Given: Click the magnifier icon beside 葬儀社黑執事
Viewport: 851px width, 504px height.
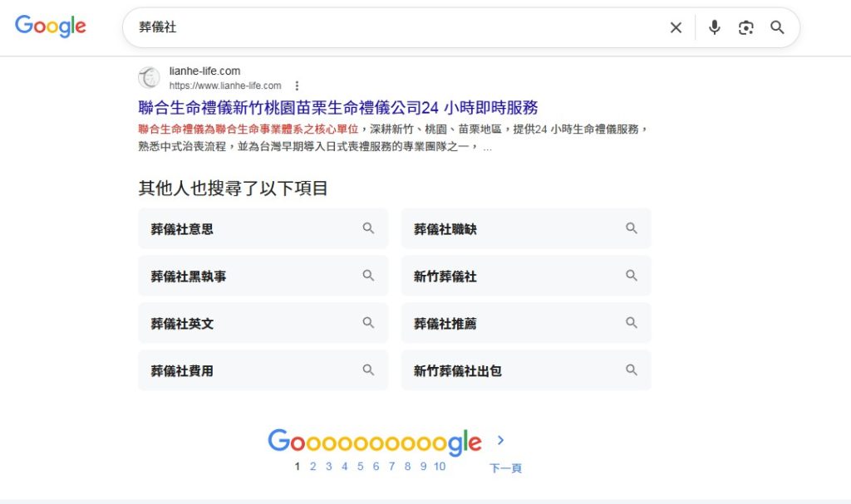Looking at the screenshot, I should 368,276.
